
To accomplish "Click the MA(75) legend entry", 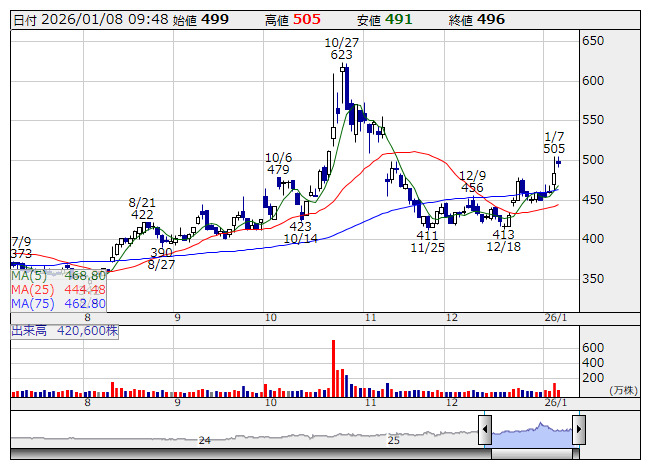I will [59, 303].
